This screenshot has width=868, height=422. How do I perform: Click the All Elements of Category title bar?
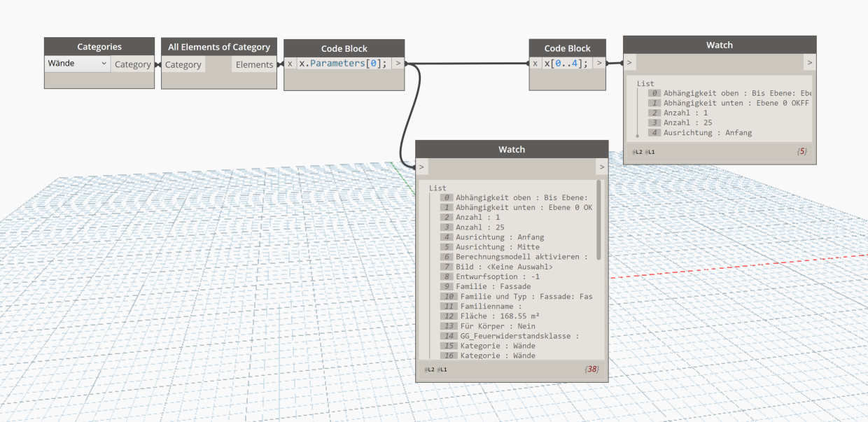(218, 47)
